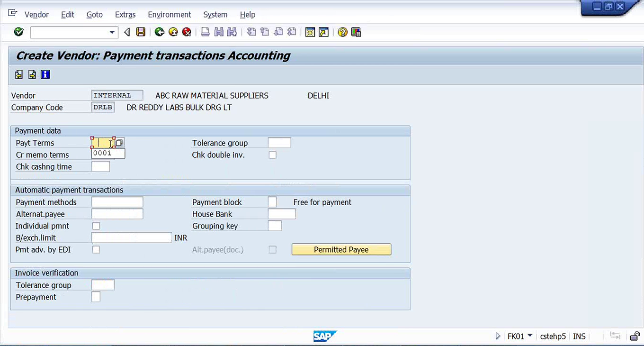The height and width of the screenshot is (346, 644).
Task: Enable the Individual pmnt checkbox
Action: (96, 226)
